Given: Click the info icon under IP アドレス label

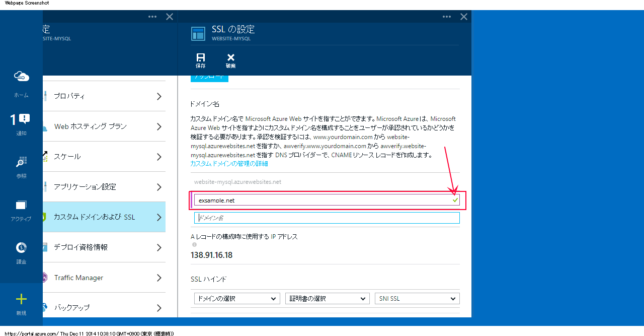Looking at the screenshot, I should (194, 245).
